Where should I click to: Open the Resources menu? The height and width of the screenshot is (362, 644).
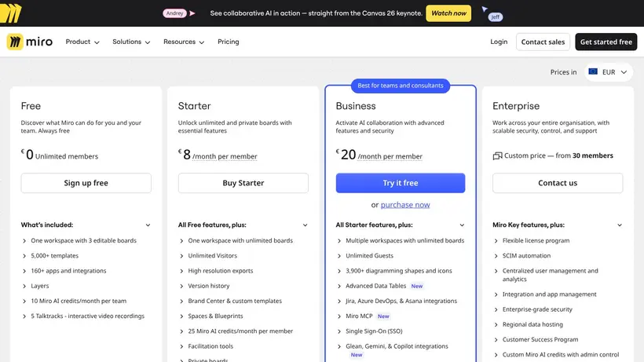click(x=184, y=42)
